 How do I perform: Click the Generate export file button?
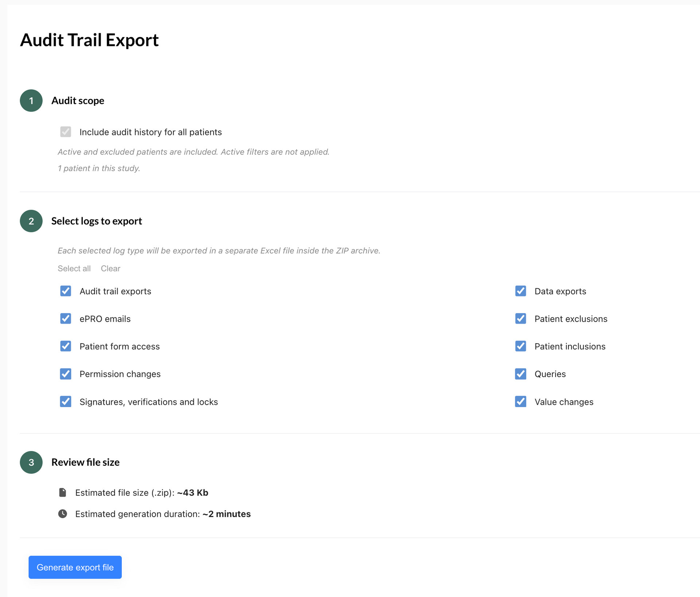pyautogui.click(x=75, y=567)
